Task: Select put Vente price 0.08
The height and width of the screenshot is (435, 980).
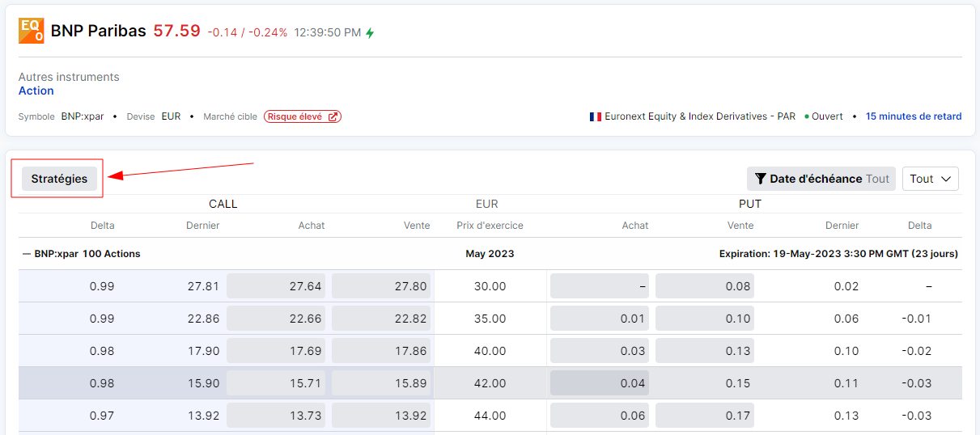Action: [705, 286]
